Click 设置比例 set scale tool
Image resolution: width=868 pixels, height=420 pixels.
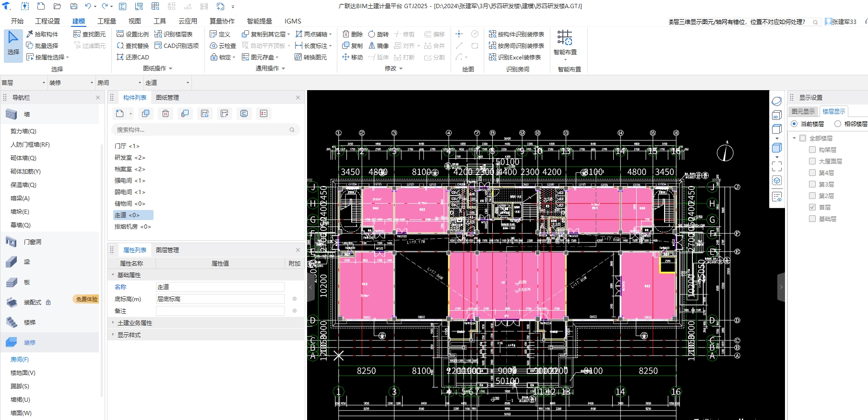(x=133, y=34)
